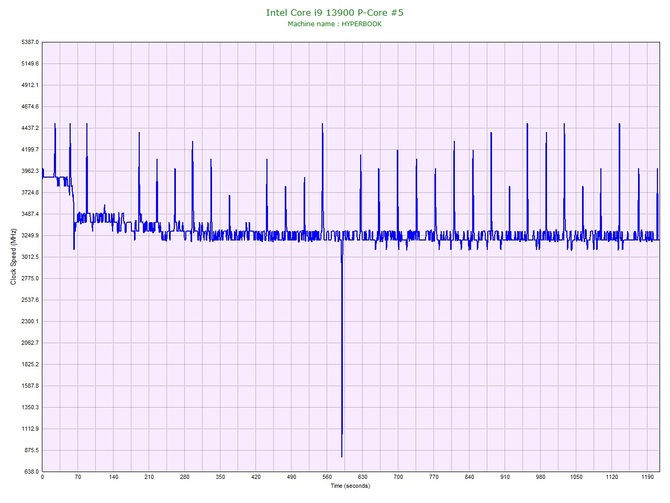Select the 638.0 y-axis minimum label
Viewport: 670px width, 503px height.
pos(26,472)
